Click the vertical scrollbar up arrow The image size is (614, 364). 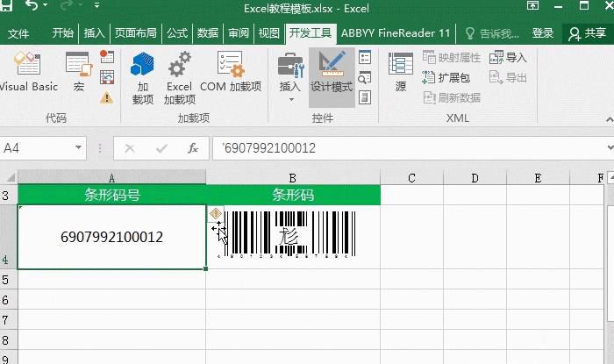[x=610, y=177]
